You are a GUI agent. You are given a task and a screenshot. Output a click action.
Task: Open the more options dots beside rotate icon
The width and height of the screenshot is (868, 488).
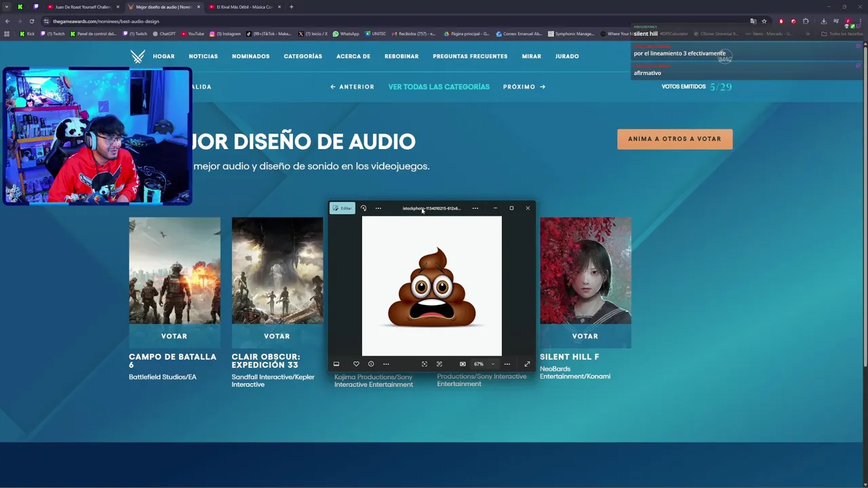[x=378, y=208]
